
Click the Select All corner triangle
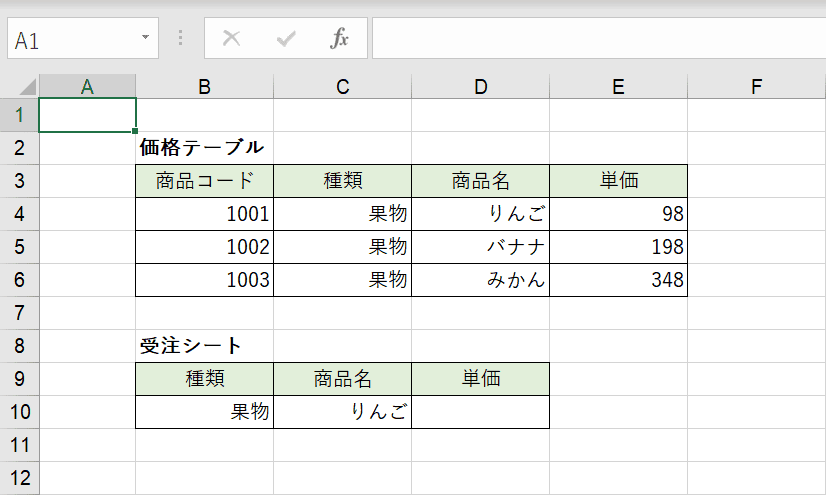coord(26,86)
